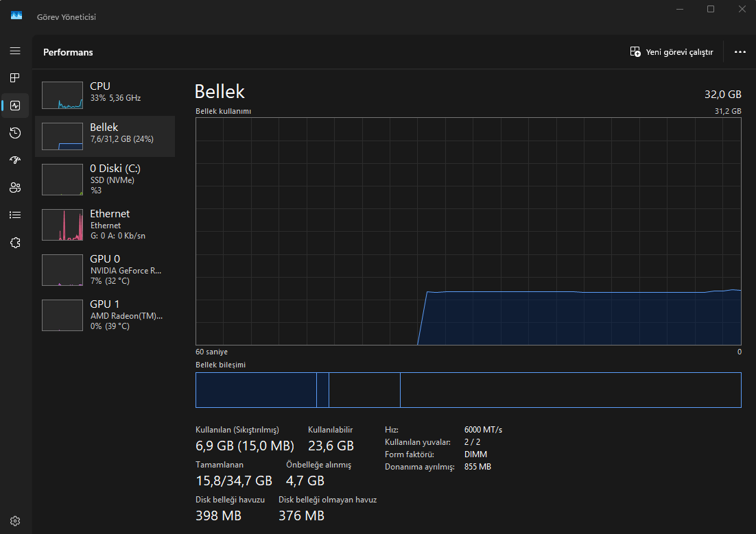Select the CPU performance entry

pyautogui.click(x=105, y=95)
